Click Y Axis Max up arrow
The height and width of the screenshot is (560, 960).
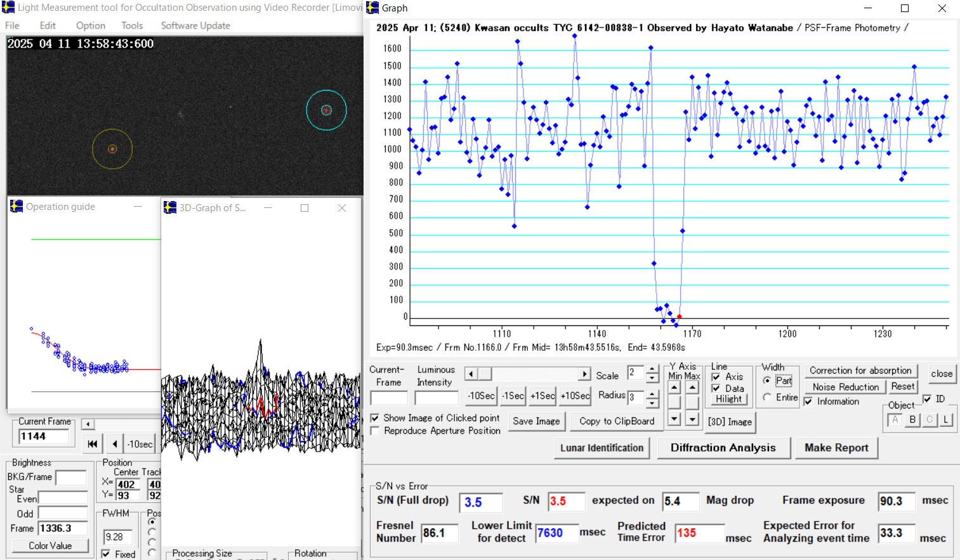[x=692, y=387]
